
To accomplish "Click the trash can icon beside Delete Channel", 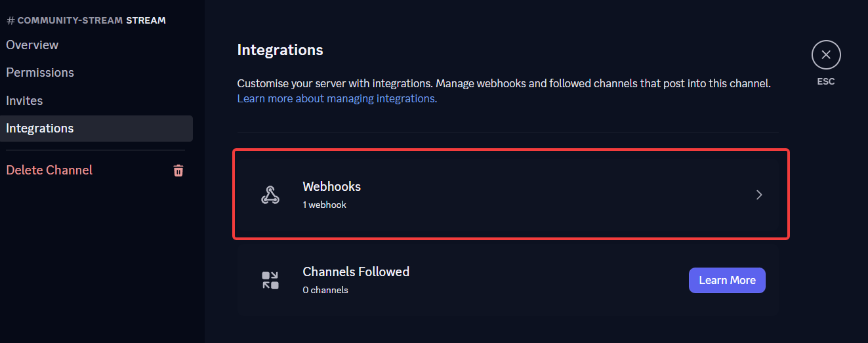I will (178, 171).
